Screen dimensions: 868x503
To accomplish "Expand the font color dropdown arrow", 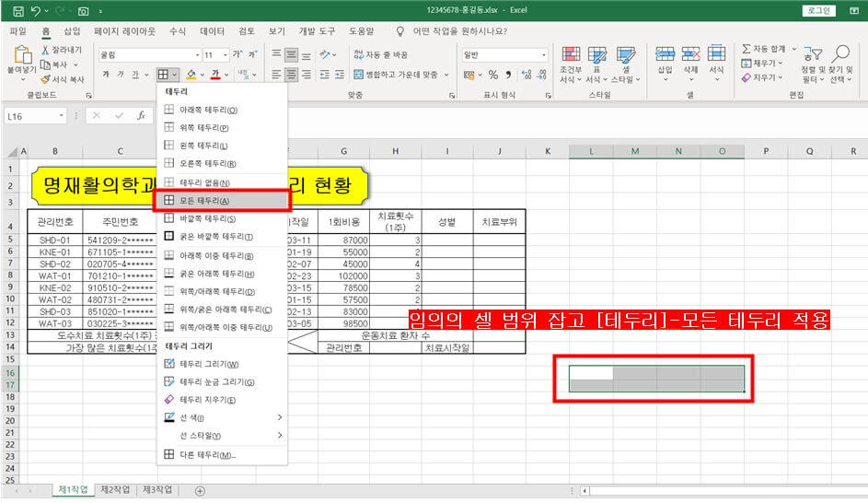I will coord(226,75).
